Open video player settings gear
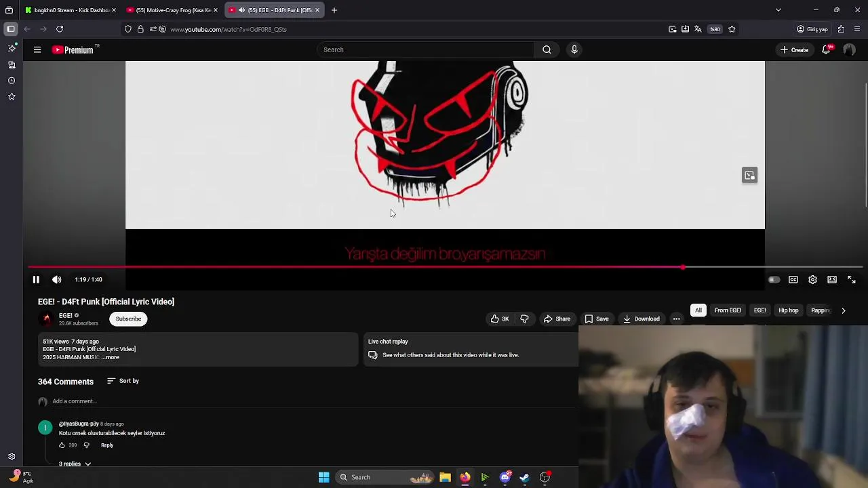Screen dimensions: 868x488 [x=812, y=279]
